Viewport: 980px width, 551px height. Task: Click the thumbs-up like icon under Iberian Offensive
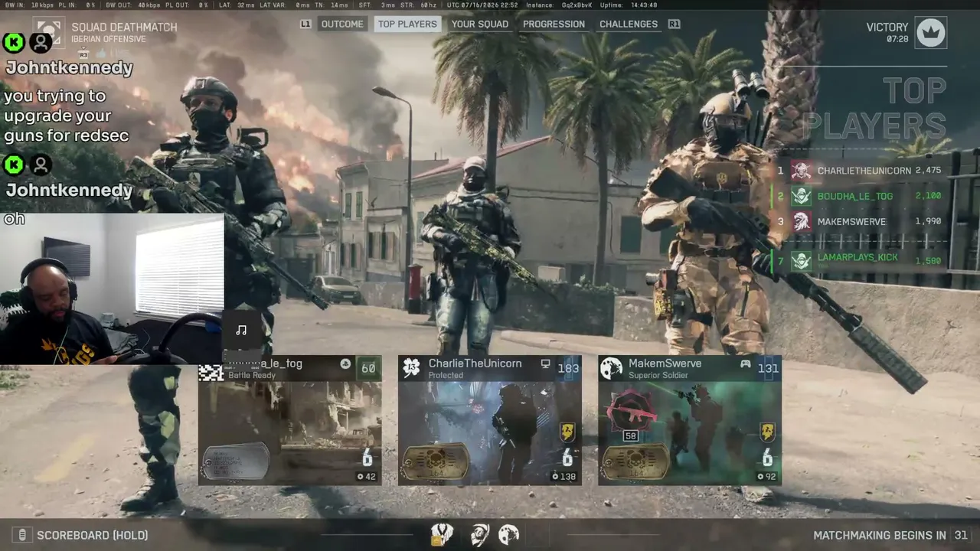coord(103,53)
